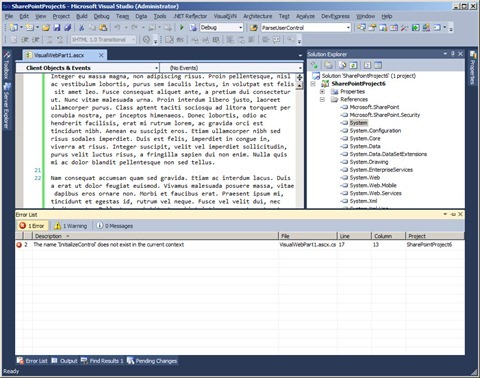Screen dimensions: 480x378
Task: Click View Code icon in Solution Explorer
Action: 367,65
